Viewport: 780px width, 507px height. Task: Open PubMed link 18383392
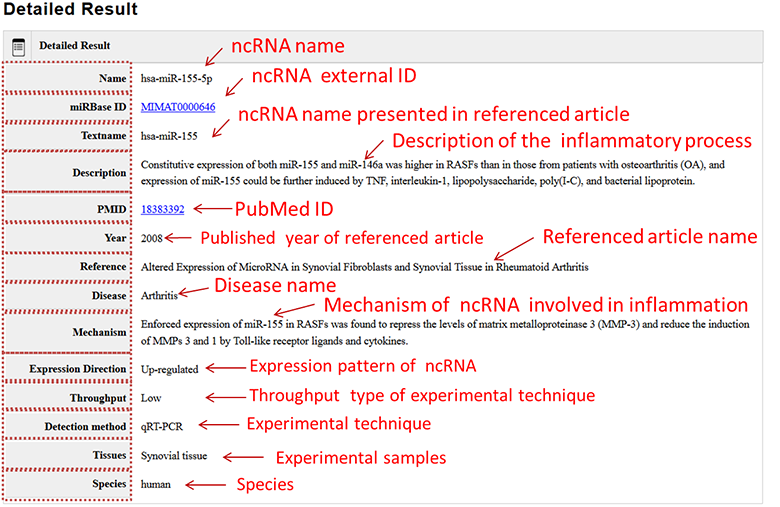tap(162, 209)
